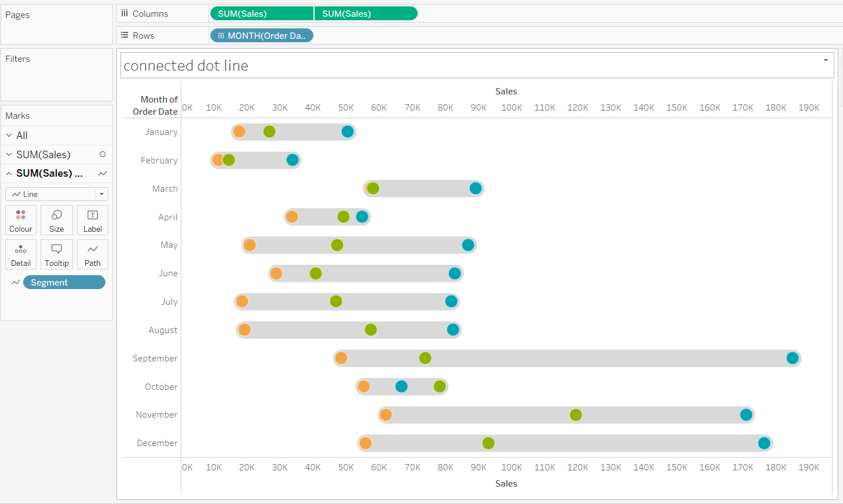Open the worksheet title dropdown arrow

click(x=825, y=60)
